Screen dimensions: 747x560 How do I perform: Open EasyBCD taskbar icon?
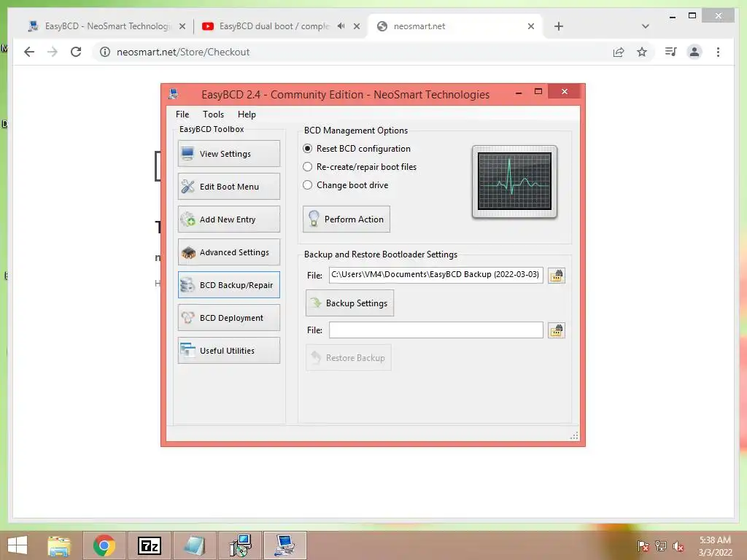pos(285,545)
